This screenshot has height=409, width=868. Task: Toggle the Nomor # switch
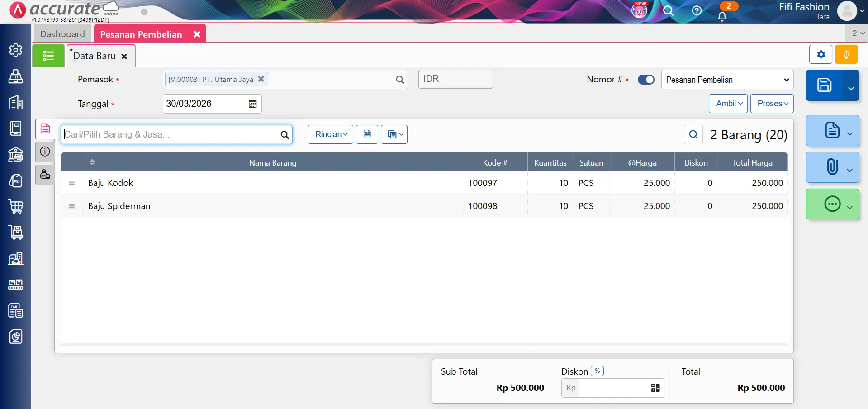[x=646, y=79]
